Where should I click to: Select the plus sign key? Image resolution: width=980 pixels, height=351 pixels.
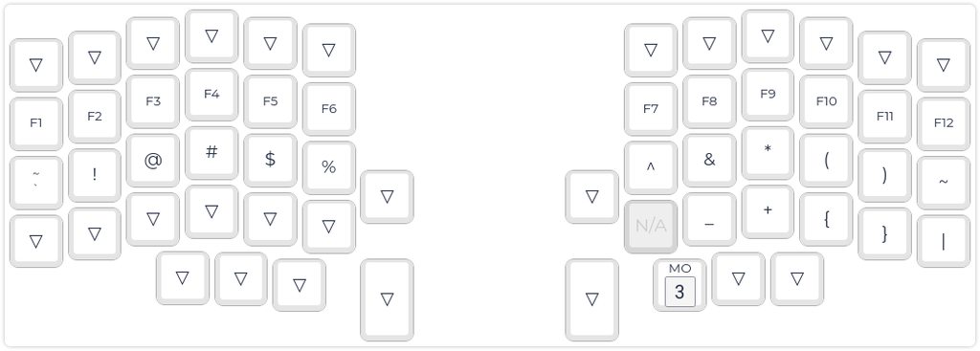pos(768,211)
